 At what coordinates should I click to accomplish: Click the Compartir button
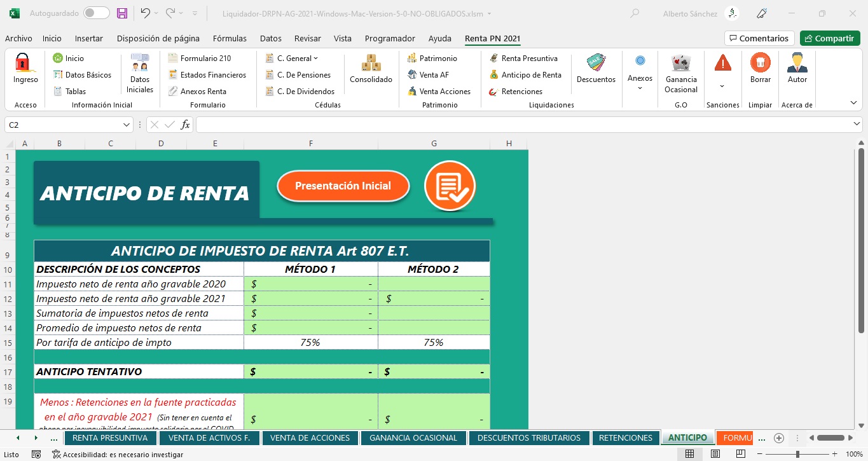(830, 38)
